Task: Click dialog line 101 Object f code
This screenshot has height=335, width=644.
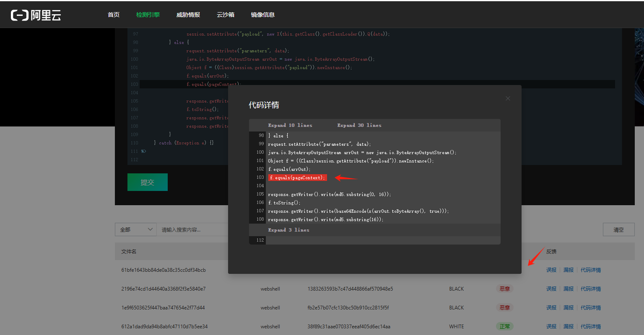Action: (351, 161)
